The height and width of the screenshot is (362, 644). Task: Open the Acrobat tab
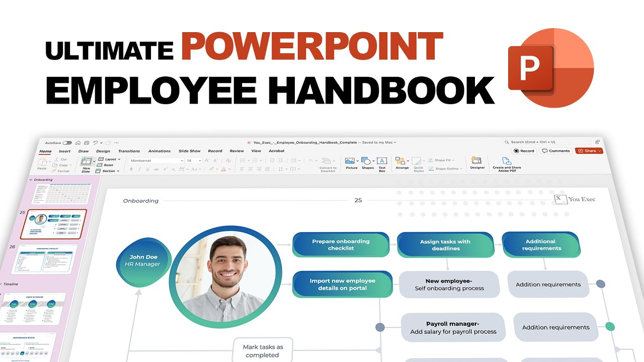point(277,151)
